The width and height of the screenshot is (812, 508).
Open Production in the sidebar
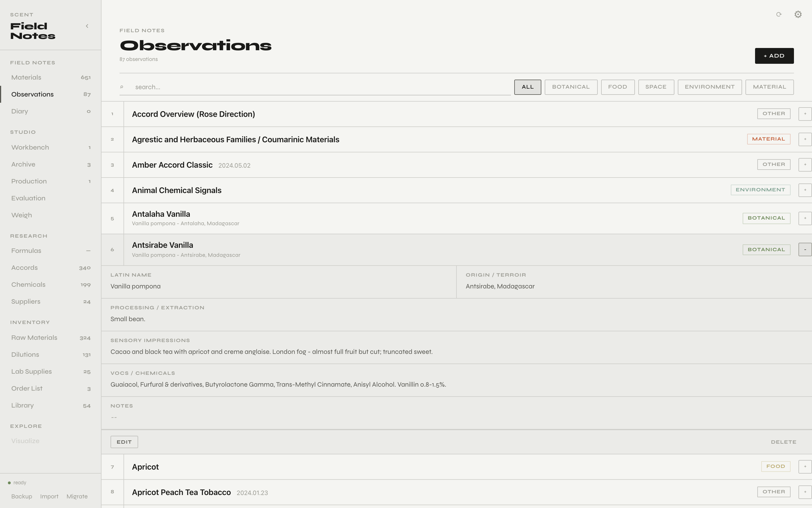(x=51, y=181)
